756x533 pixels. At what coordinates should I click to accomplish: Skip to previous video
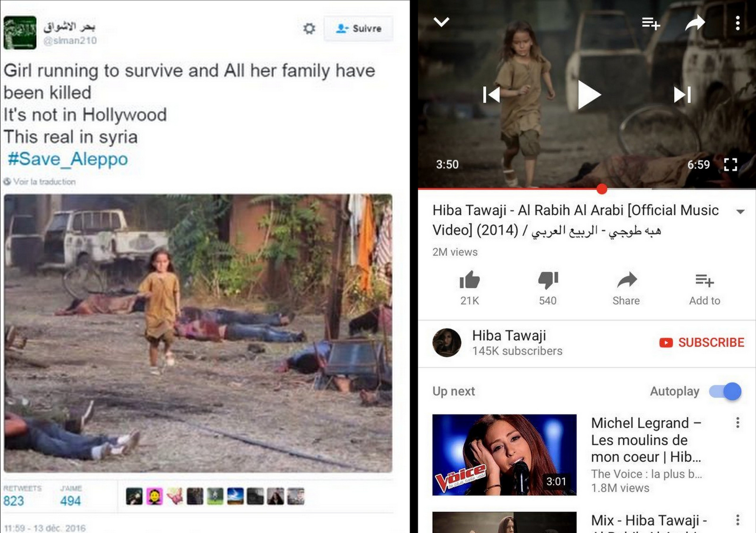coord(491,95)
